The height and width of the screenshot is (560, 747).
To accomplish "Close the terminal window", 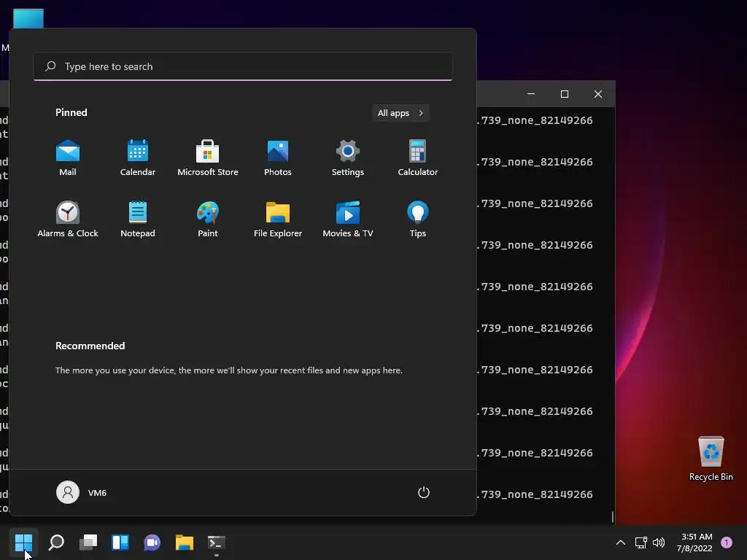I will 598,94.
